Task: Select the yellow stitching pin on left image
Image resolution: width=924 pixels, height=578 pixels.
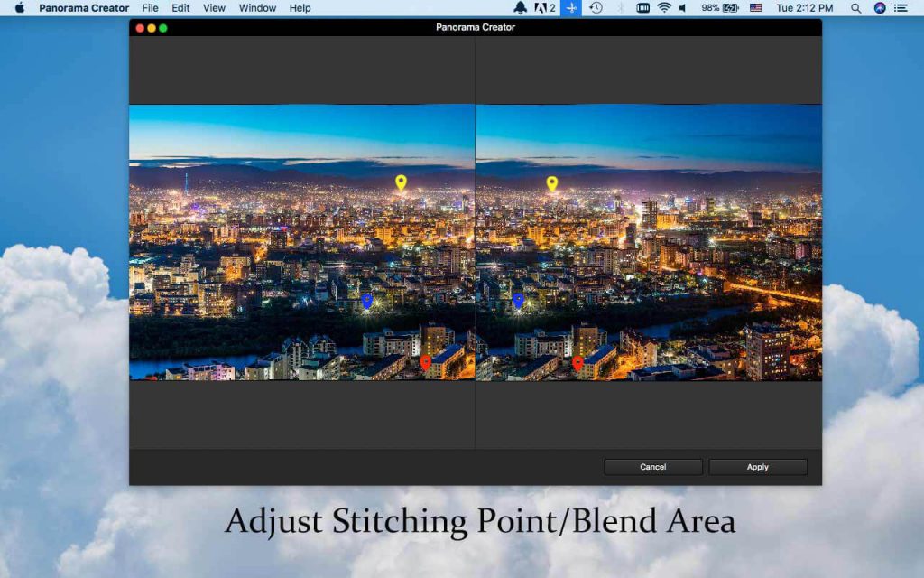Action: coord(401,181)
